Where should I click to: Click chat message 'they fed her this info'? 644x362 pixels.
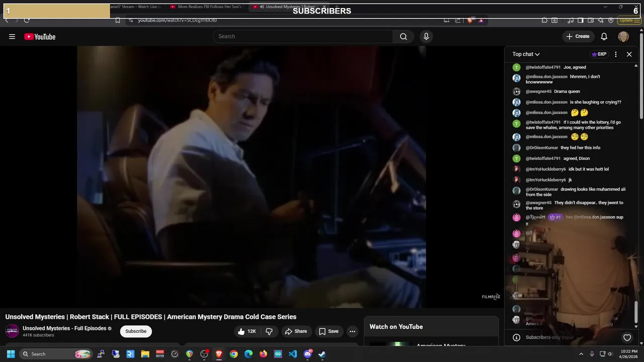pyautogui.click(x=581, y=148)
